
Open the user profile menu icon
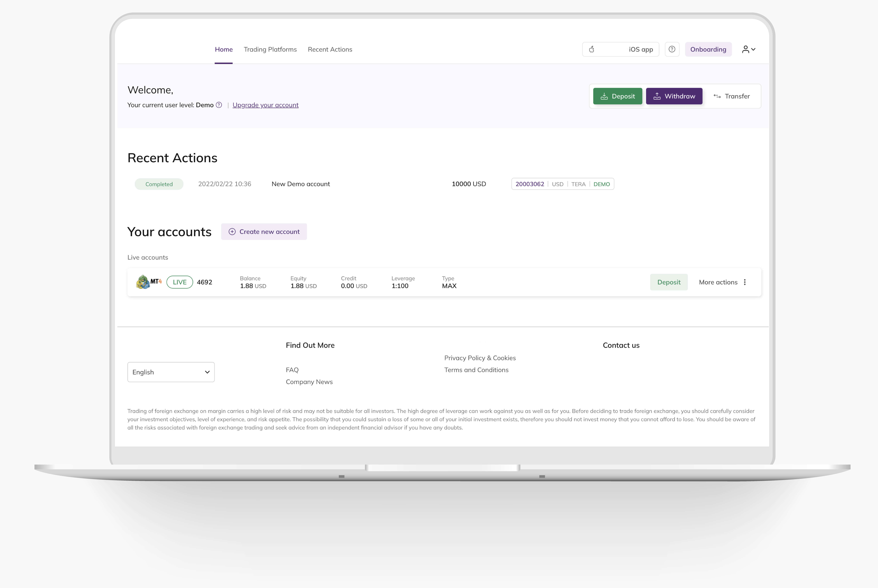[x=749, y=49]
